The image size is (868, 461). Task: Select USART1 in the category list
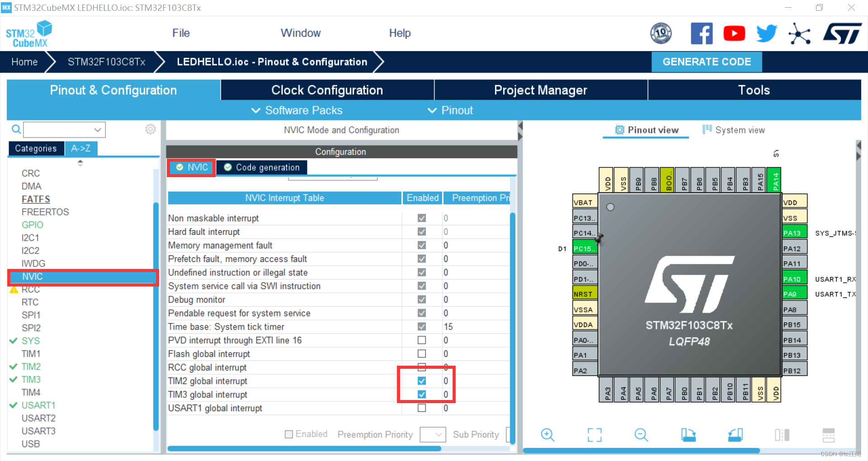tap(38, 405)
